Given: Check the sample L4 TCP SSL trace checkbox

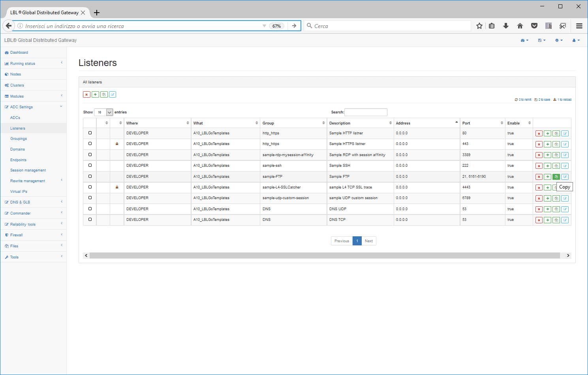Looking at the screenshot, I should (90, 187).
